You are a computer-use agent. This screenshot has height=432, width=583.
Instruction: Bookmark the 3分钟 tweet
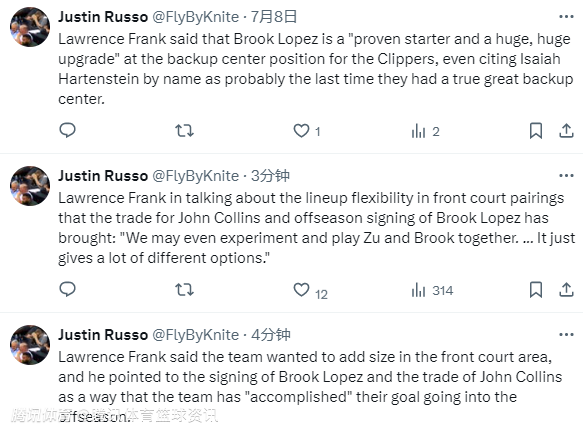click(536, 290)
